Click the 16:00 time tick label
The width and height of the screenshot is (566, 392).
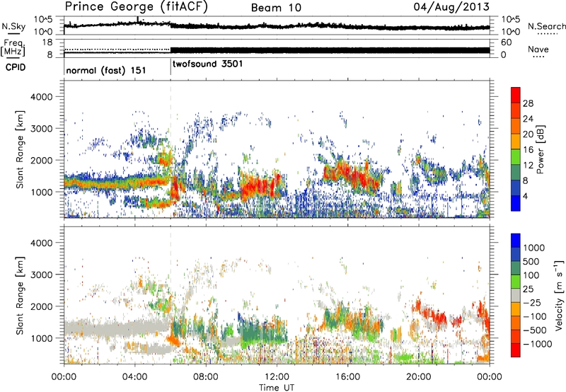(x=347, y=377)
